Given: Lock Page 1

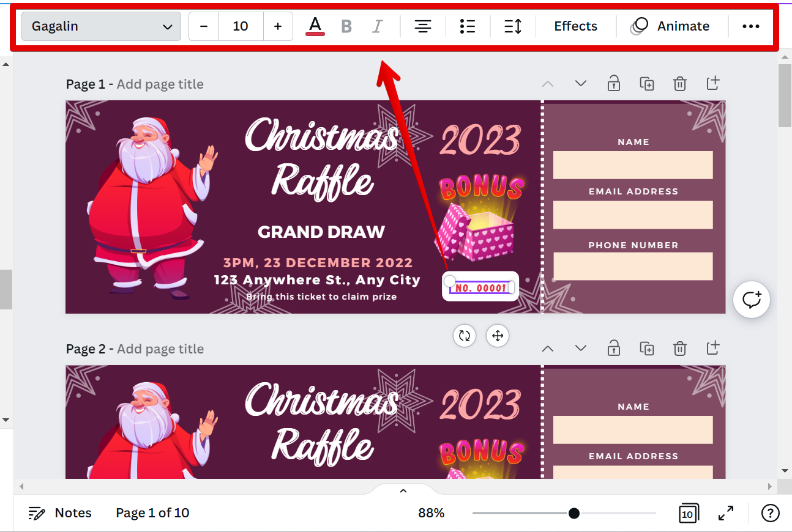Looking at the screenshot, I should [613, 84].
